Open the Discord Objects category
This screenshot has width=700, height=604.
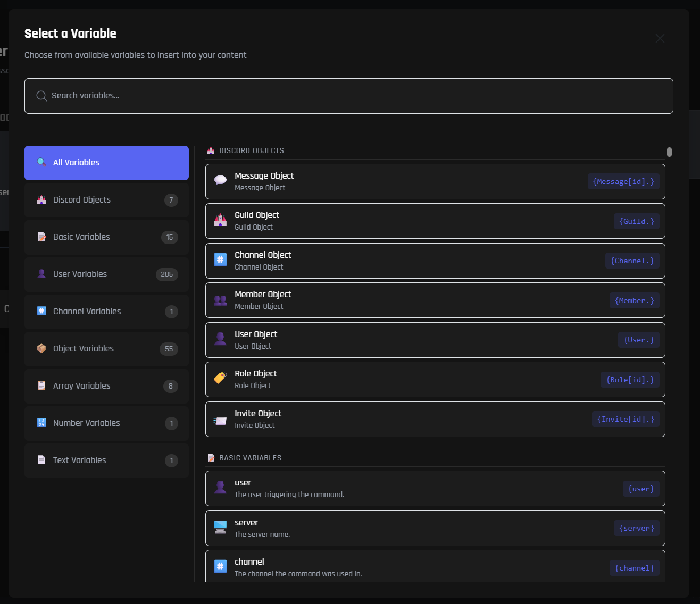point(106,200)
